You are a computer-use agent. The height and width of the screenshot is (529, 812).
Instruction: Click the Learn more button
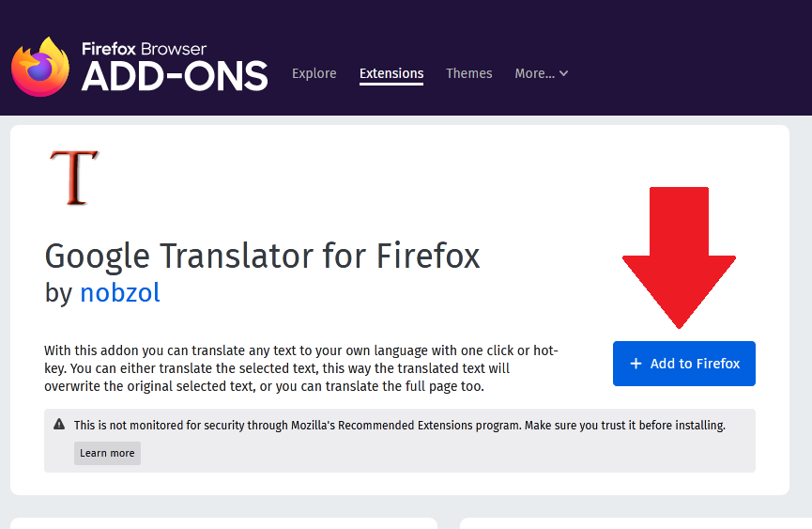click(107, 453)
